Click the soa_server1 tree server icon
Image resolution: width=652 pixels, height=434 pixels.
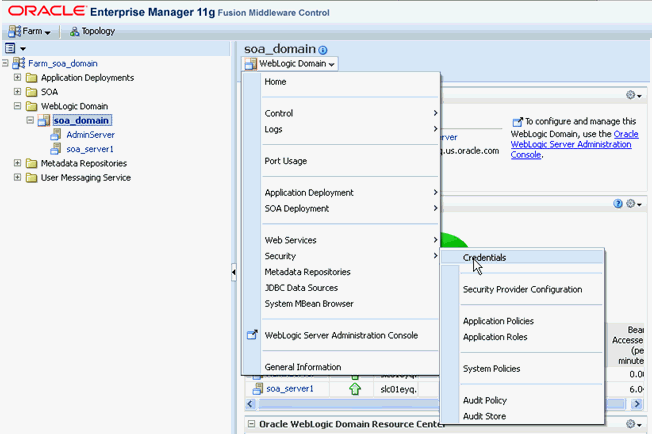[x=56, y=148]
